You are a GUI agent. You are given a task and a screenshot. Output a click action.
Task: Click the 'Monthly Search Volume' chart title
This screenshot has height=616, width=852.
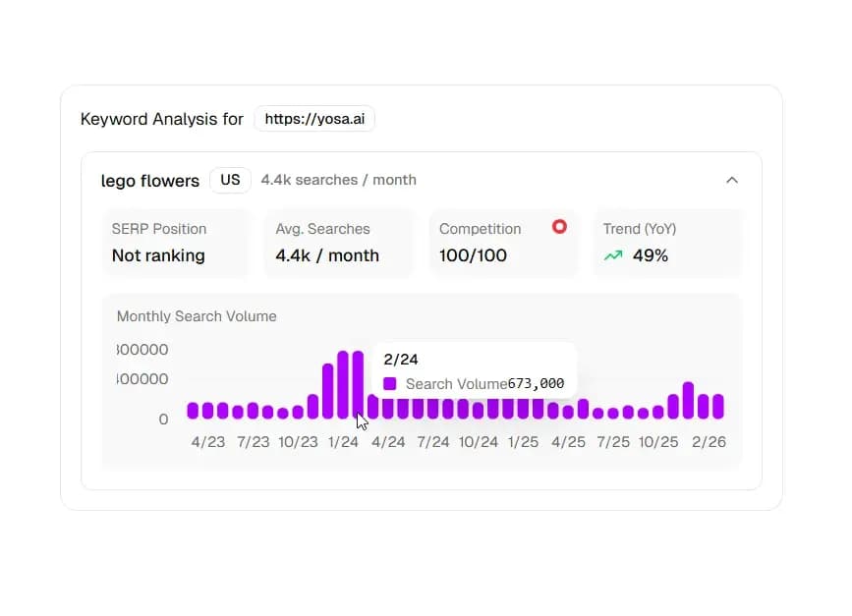click(x=197, y=316)
